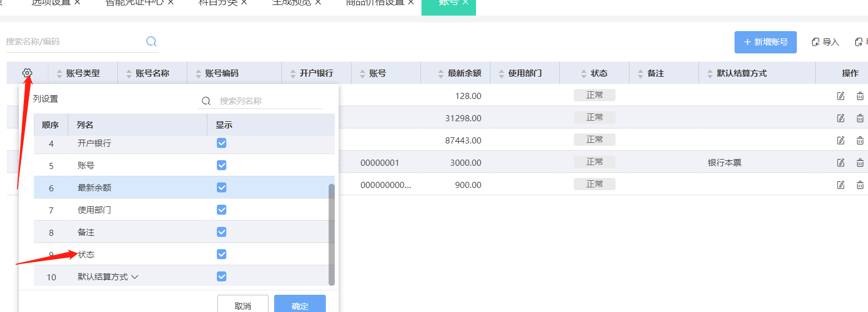Viewport: 868px width, 312px height.
Task: Switch to the 科目分类 tab
Action: 217,2
